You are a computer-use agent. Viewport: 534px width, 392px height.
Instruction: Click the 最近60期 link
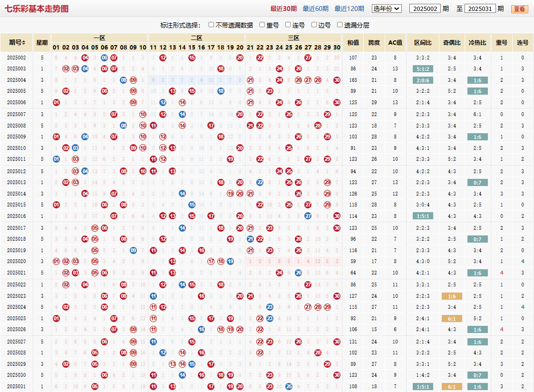(x=315, y=9)
